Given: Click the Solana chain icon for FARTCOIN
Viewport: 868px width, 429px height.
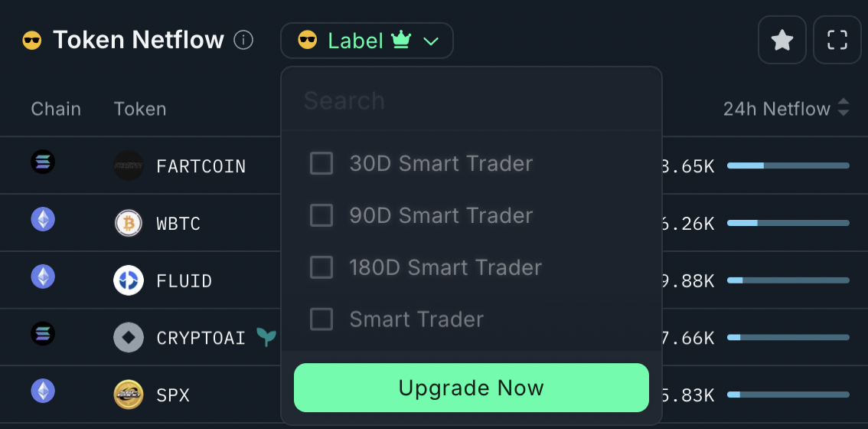Looking at the screenshot, I should tap(43, 162).
